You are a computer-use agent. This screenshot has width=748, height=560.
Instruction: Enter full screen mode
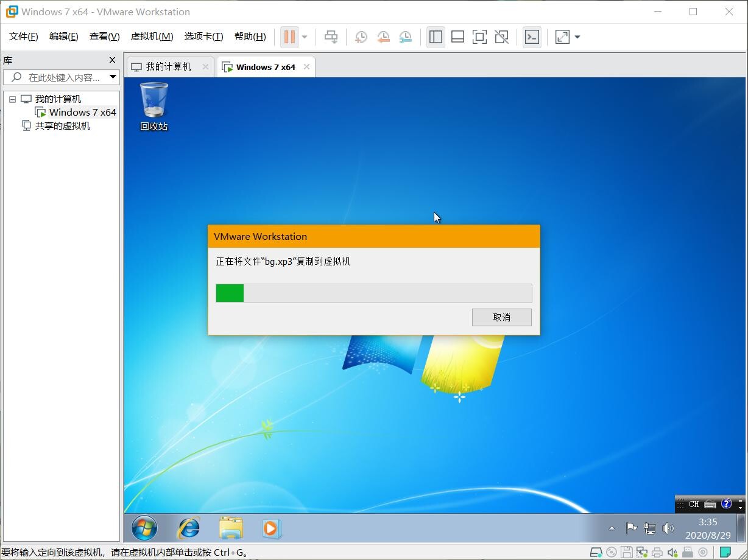point(479,37)
